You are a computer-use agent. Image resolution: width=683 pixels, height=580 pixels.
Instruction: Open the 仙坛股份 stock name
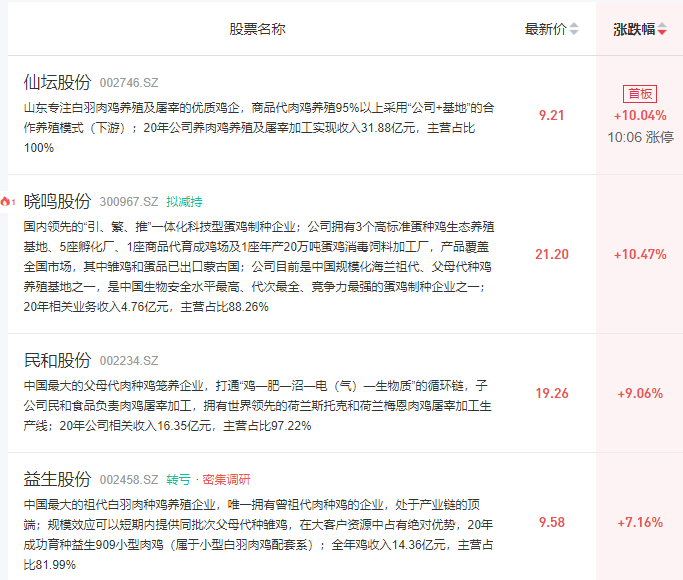coord(57,82)
